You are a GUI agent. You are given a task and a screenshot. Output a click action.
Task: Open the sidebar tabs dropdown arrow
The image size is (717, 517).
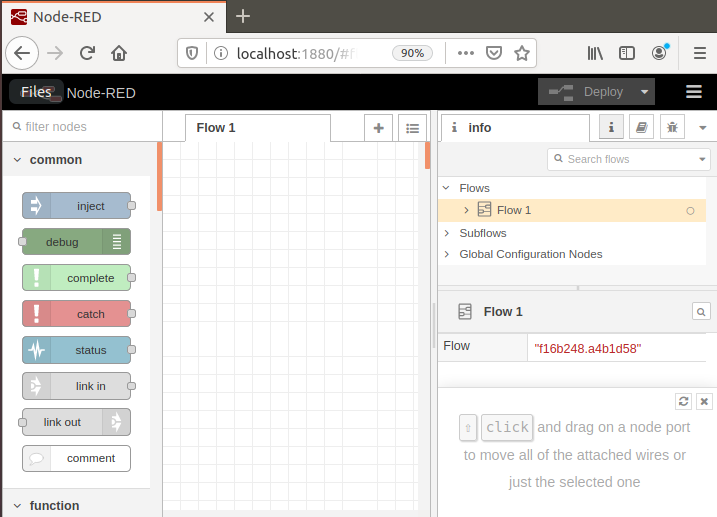pos(703,128)
